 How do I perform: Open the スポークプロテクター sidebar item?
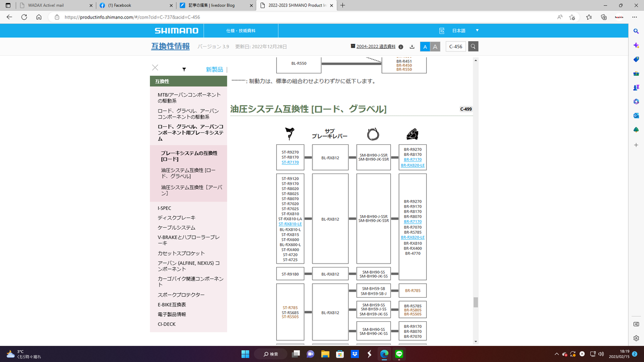[x=181, y=295]
